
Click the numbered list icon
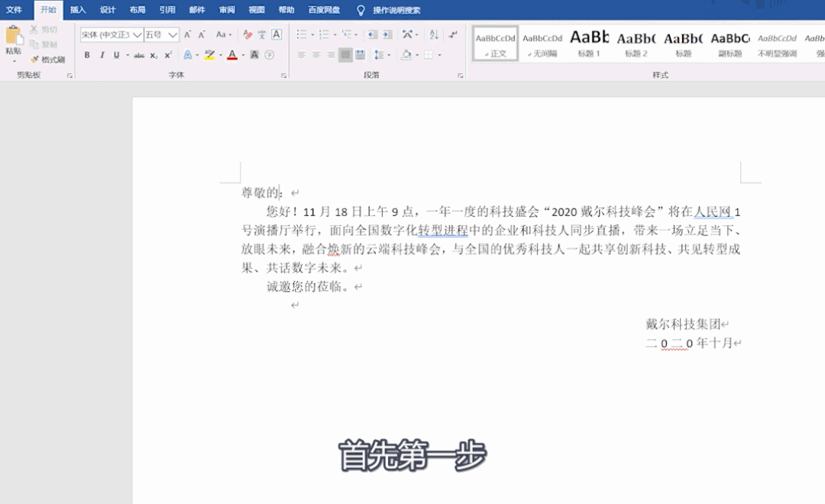point(324,34)
